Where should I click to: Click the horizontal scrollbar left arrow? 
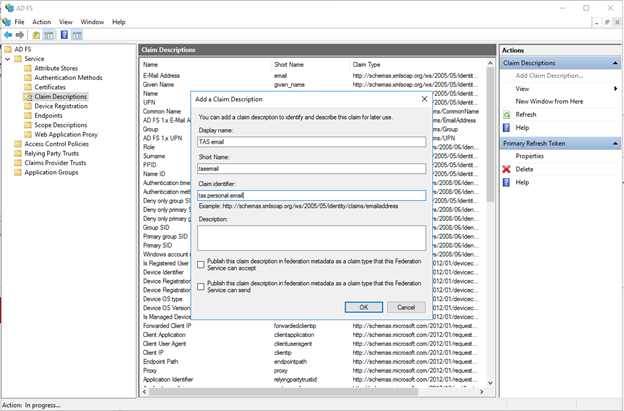[x=144, y=392]
